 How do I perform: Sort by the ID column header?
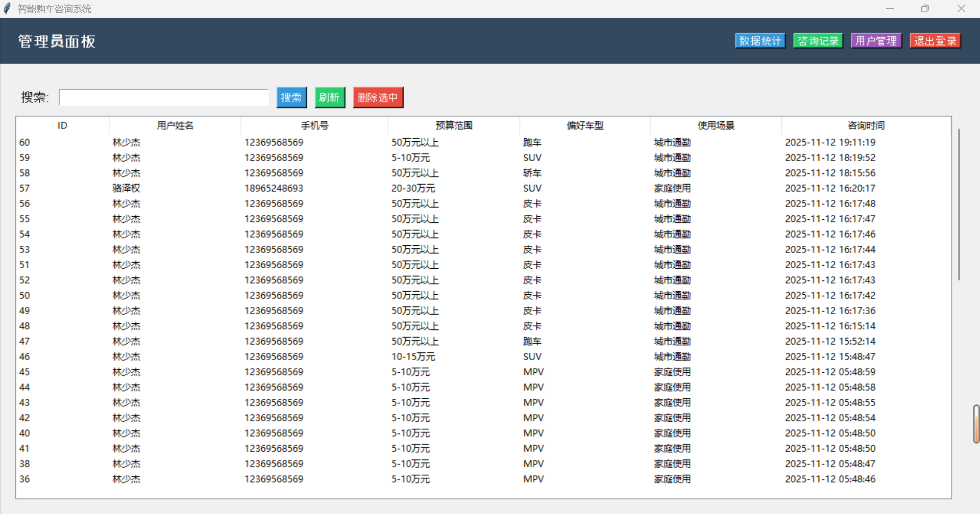tap(62, 125)
